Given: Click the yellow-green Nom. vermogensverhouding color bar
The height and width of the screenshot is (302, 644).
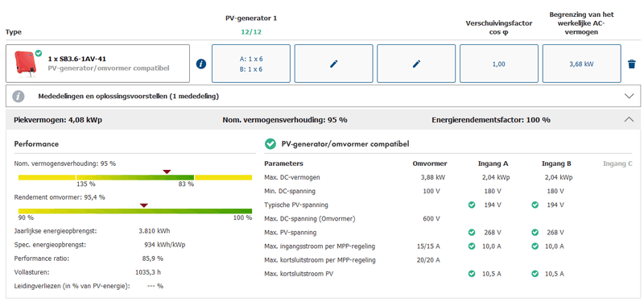Looking at the screenshot, I should [135, 177].
